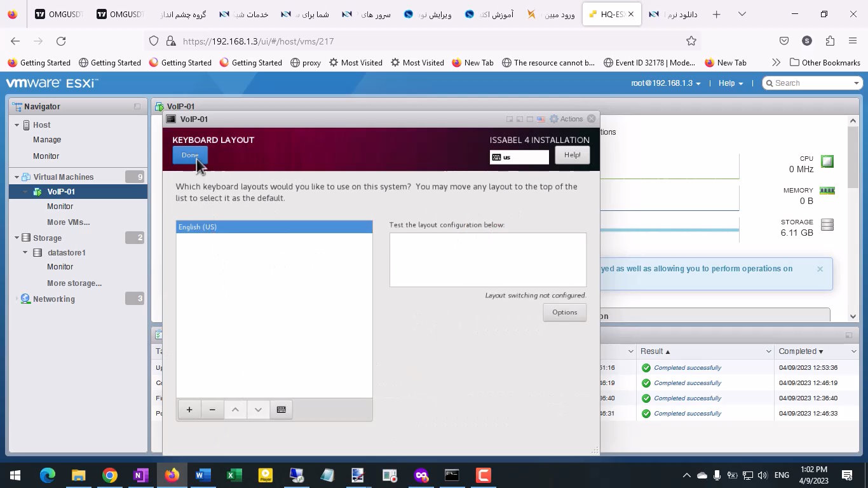Open Google Chrome from the taskbar
Viewport: 868px width, 488px height.
tap(110, 475)
